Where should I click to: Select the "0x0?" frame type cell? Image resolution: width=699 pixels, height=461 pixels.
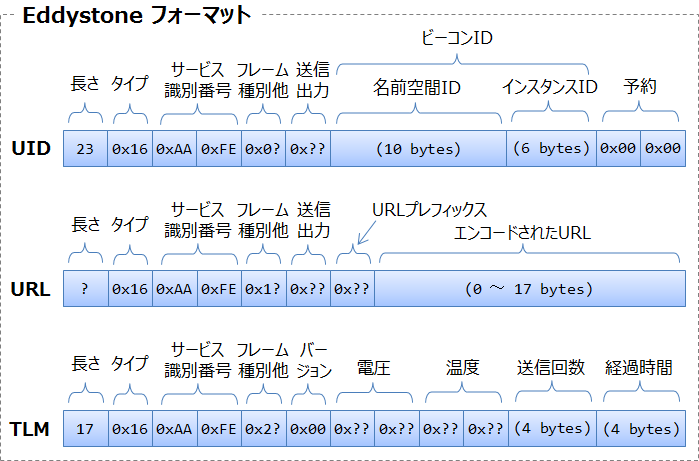click(263, 148)
